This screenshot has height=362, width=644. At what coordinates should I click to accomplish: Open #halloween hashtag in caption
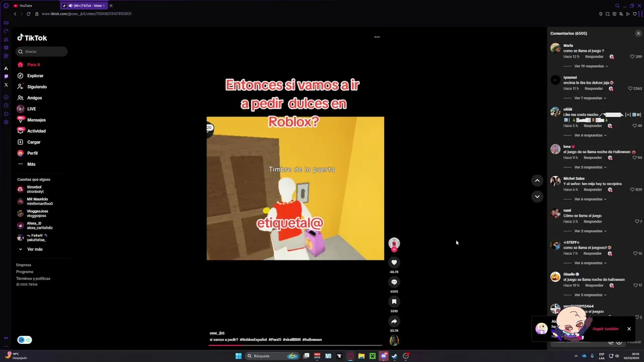click(312, 340)
